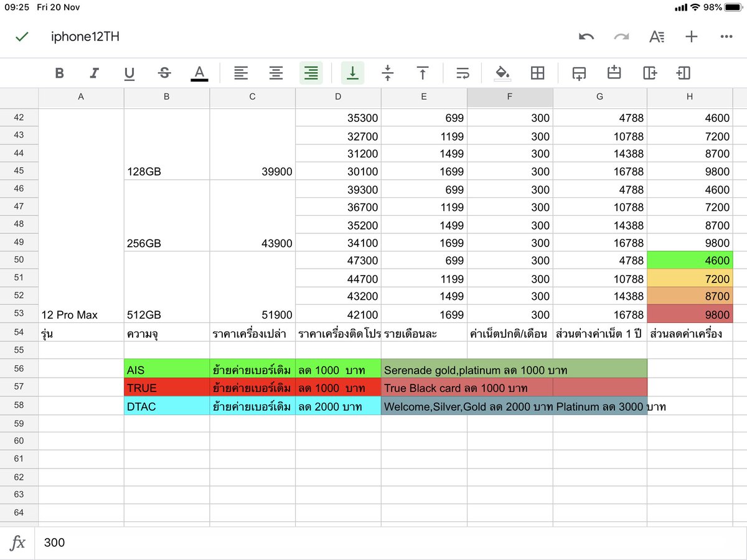Open the text format options icon
747x560 pixels.
656,37
